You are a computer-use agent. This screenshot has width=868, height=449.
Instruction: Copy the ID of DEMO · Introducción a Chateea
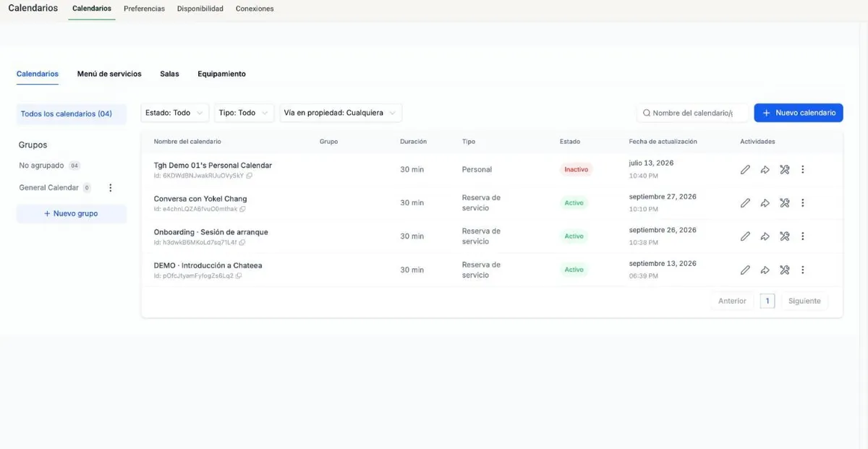(x=239, y=275)
